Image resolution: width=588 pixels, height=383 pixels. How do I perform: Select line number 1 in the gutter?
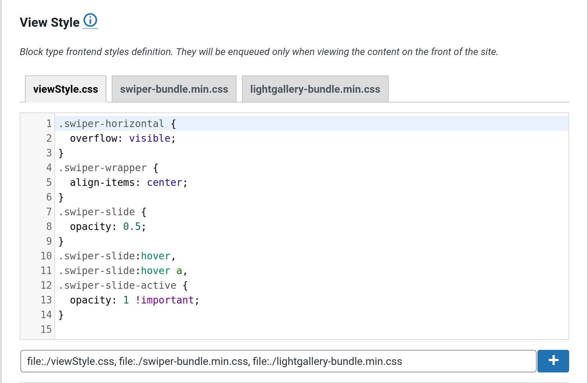click(49, 124)
